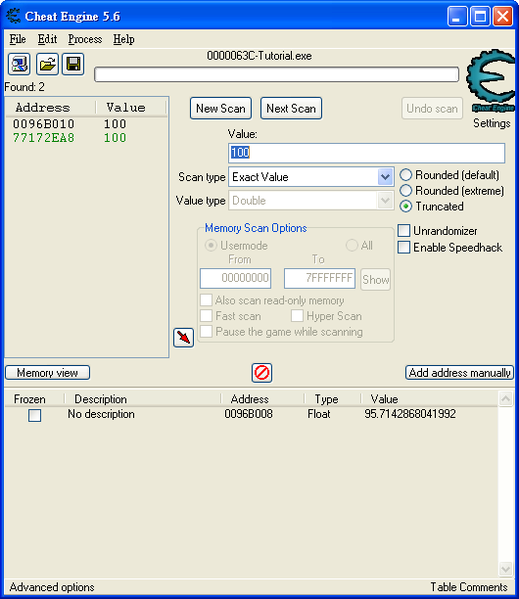Open the Edit menu

point(47,39)
